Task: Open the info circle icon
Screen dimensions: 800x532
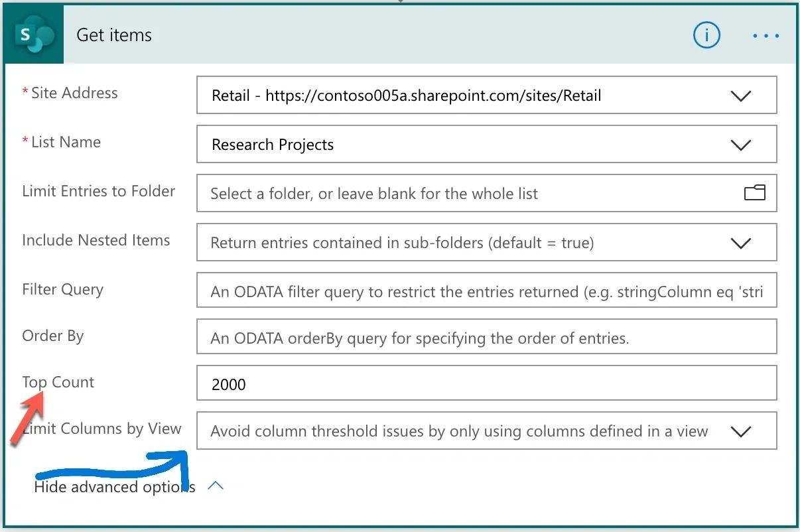Action: click(706, 35)
